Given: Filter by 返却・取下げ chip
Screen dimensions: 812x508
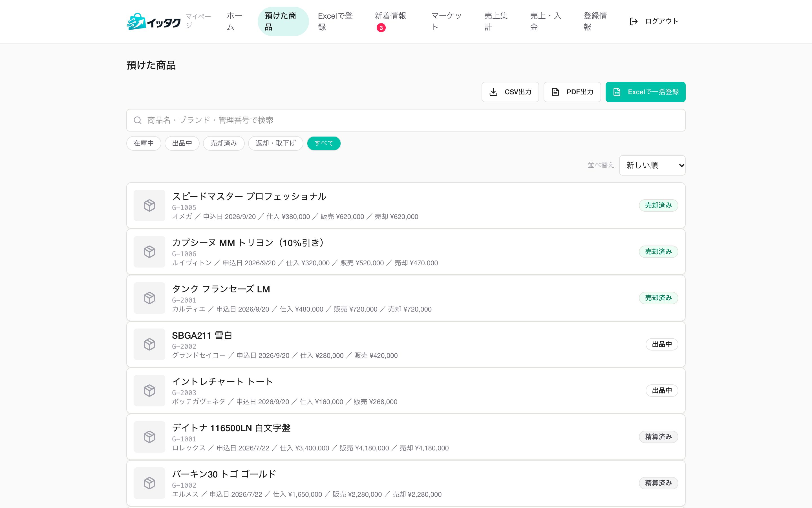Looking at the screenshot, I should coord(275,143).
